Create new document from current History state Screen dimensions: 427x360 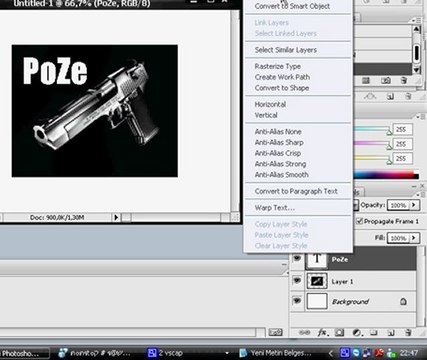pyautogui.click(x=366, y=80)
